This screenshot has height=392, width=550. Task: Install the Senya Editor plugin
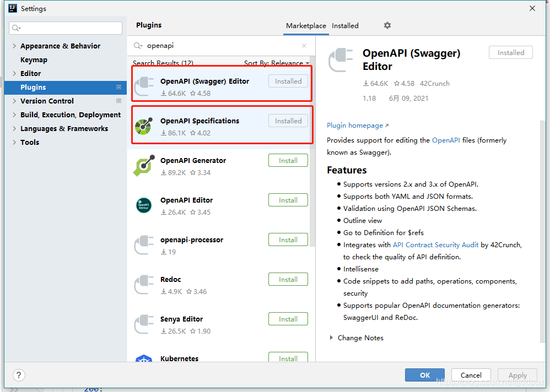[x=288, y=319]
